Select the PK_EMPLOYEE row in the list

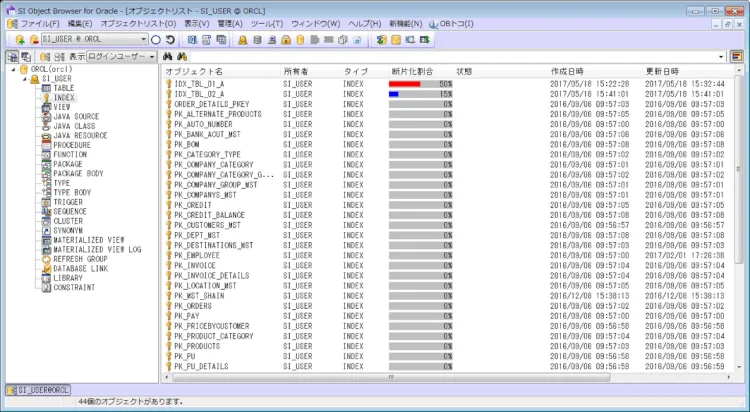point(199,256)
